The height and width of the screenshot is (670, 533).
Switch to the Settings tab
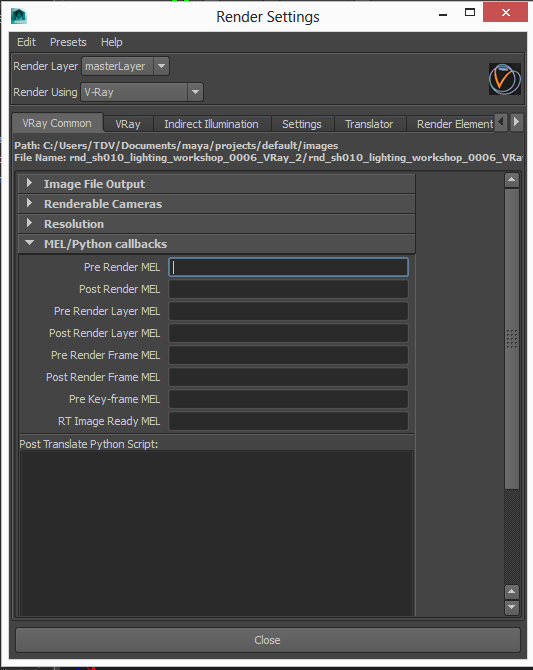pyautogui.click(x=302, y=124)
